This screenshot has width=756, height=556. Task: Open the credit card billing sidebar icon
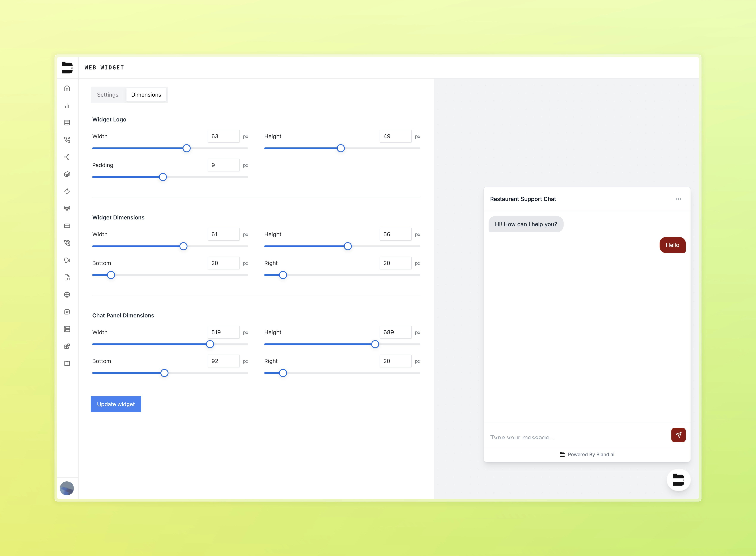(x=67, y=226)
